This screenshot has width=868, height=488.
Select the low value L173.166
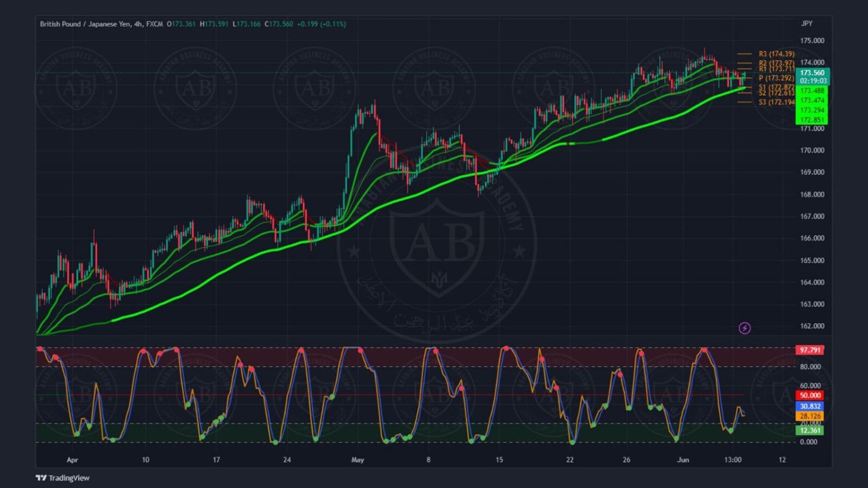(247, 24)
